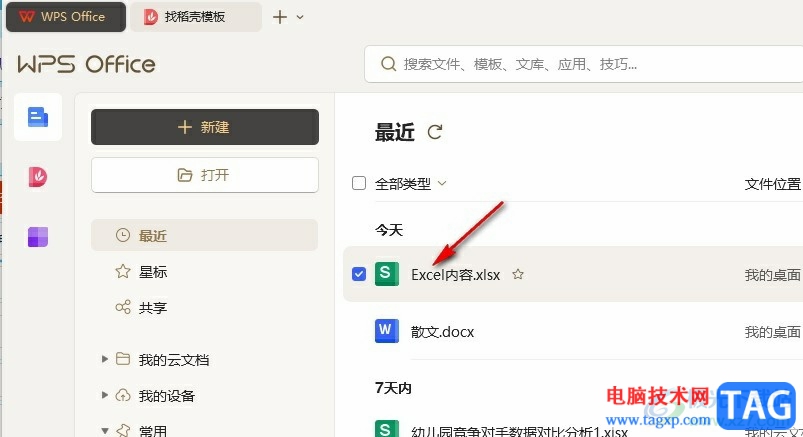Screen dimensions: 803x437
Task: Click 我的桌面 location for Excel内容.xlsx
Action: click(x=773, y=275)
